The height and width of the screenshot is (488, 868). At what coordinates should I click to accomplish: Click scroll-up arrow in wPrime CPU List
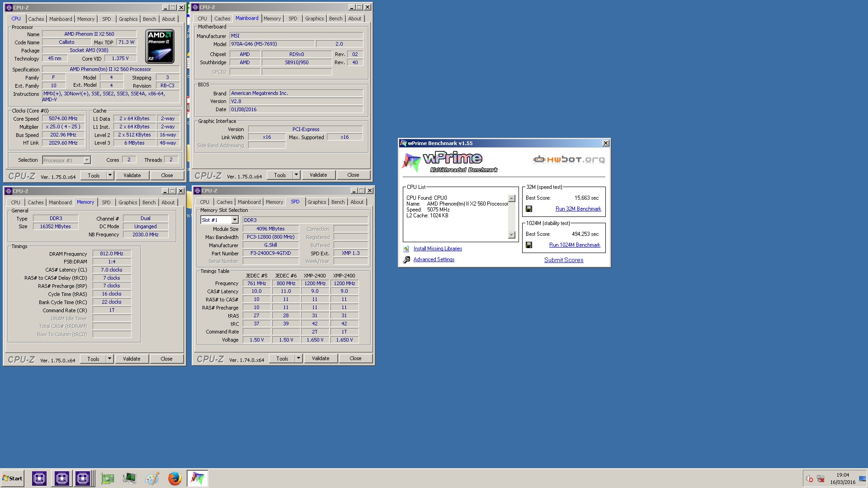point(512,198)
